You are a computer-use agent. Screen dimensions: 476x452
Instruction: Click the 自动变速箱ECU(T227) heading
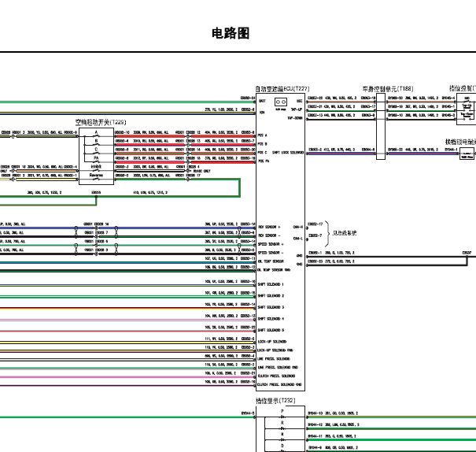pos(282,89)
